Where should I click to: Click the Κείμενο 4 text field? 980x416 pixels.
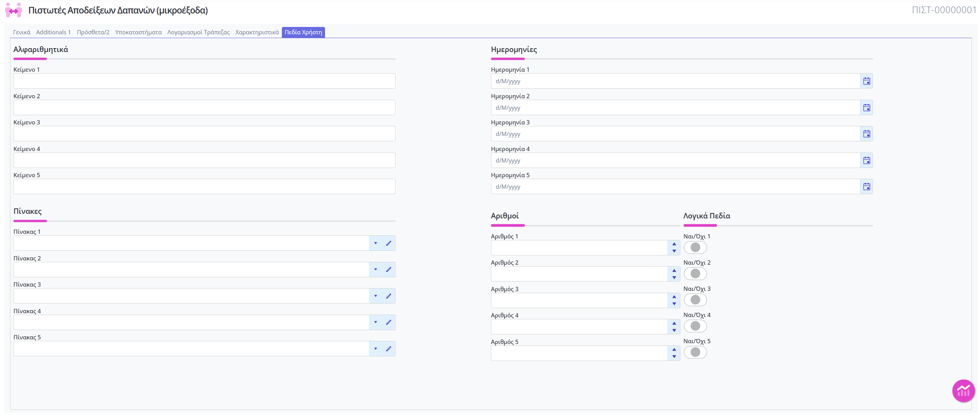point(204,161)
